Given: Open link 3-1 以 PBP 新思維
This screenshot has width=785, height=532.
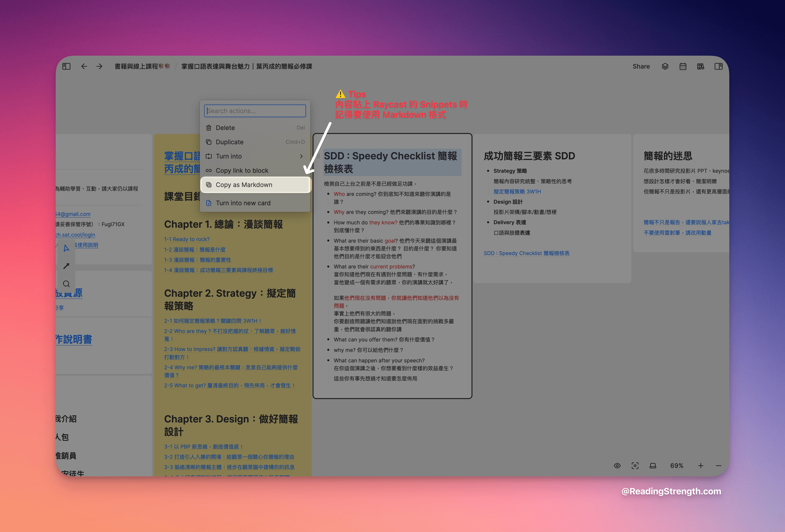Looking at the screenshot, I should pyautogui.click(x=203, y=447).
